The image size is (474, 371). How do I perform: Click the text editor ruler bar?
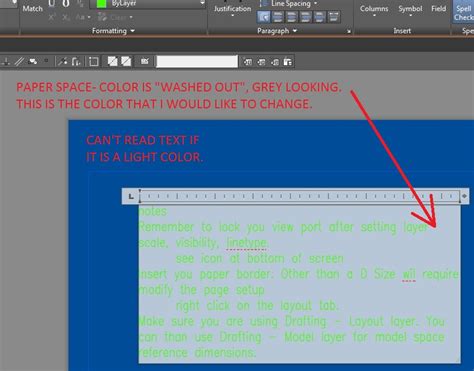click(x=299, y=196)
